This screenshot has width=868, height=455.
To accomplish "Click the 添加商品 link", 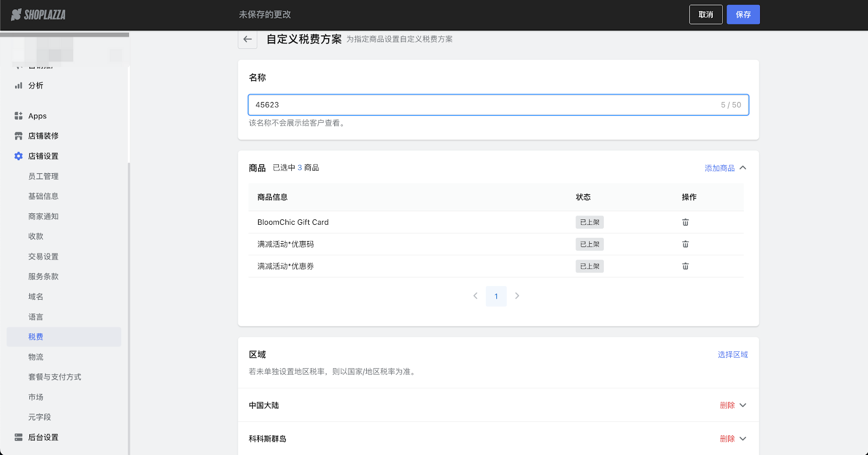I will [x=719, y=168].
